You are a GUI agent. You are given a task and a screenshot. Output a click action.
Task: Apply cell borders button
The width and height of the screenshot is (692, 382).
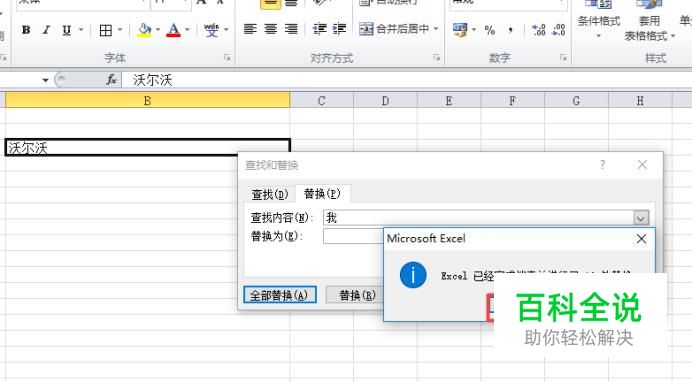pos(105,30)
